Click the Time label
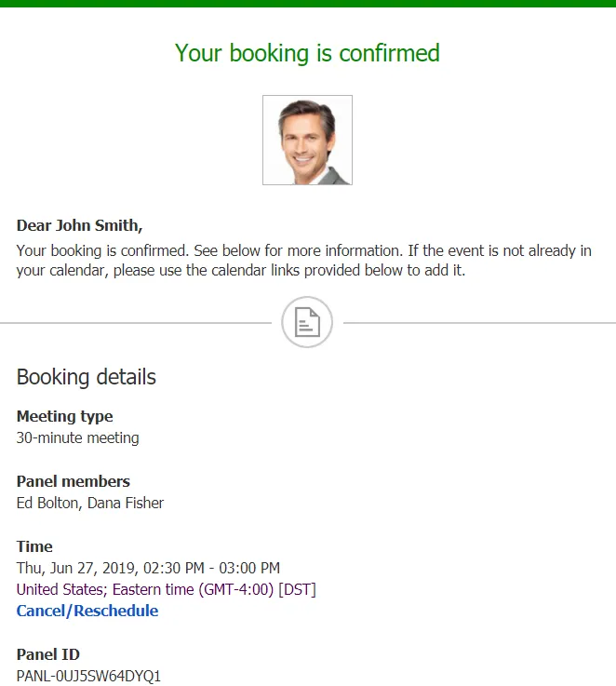 [x=34, y=546]
